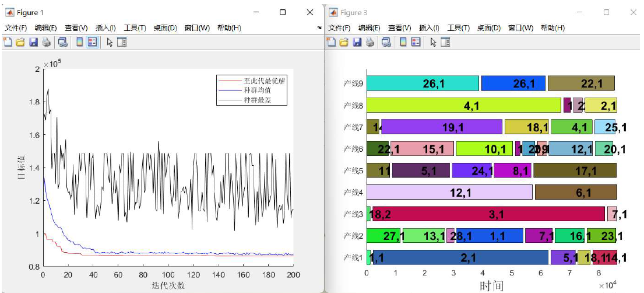Click Link Plot icon in Figure 1 toolbar
644x293 pixels.
pos(63,42)
